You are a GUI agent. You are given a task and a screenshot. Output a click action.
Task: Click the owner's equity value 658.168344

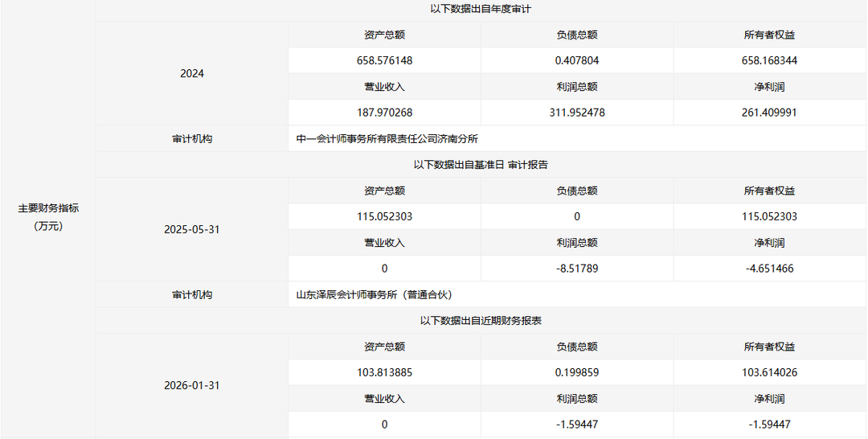[770, 60]
